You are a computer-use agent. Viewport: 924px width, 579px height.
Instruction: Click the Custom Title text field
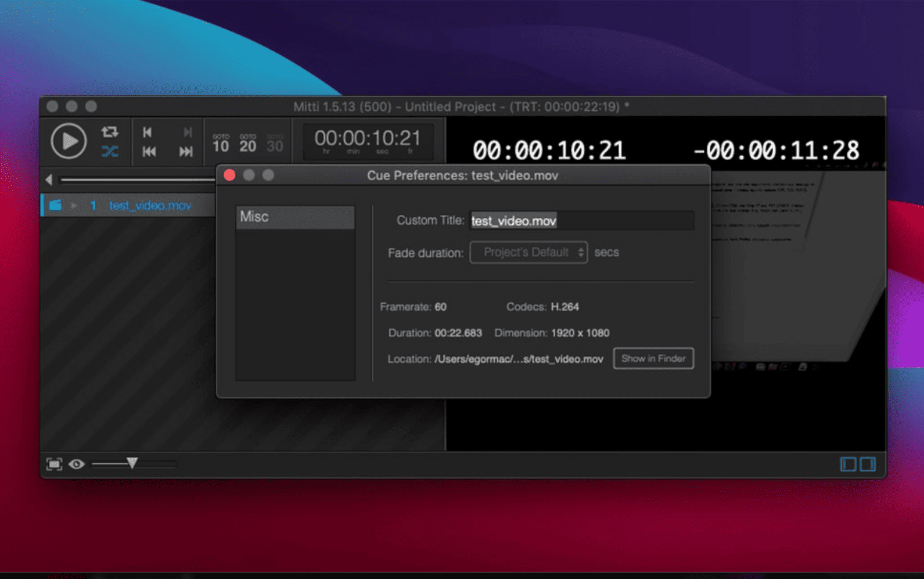pyautogui.click(x=581, y=221)
